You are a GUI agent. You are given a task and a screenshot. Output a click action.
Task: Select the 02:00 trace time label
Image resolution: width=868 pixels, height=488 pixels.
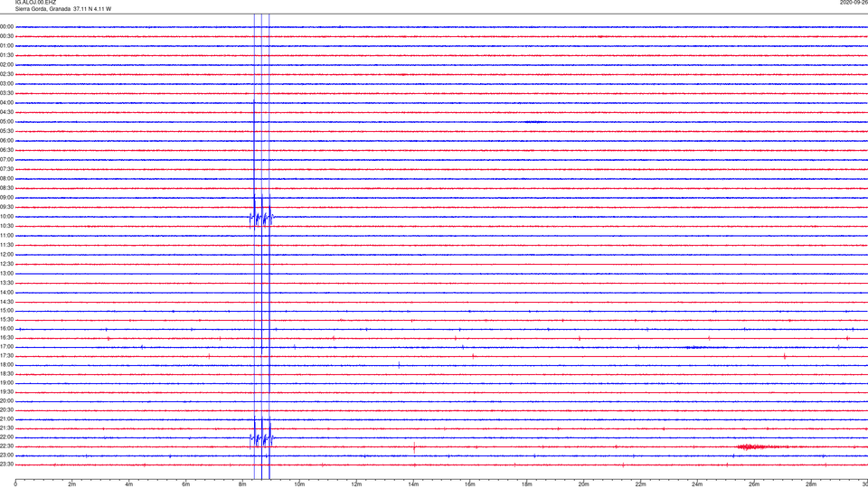pyautogui.click(x=7, y=65)
